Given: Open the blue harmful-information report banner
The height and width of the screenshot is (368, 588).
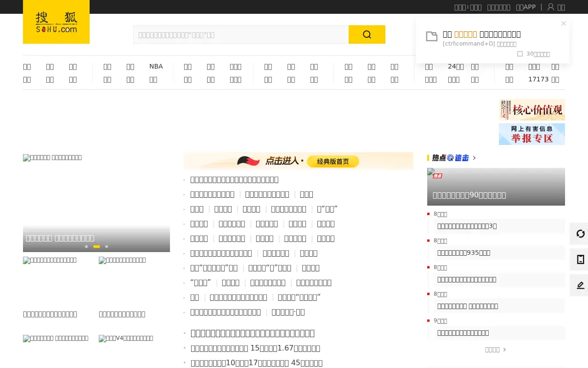Looking at the screenshot, I should pyautogui.click(x=532, y=134).
